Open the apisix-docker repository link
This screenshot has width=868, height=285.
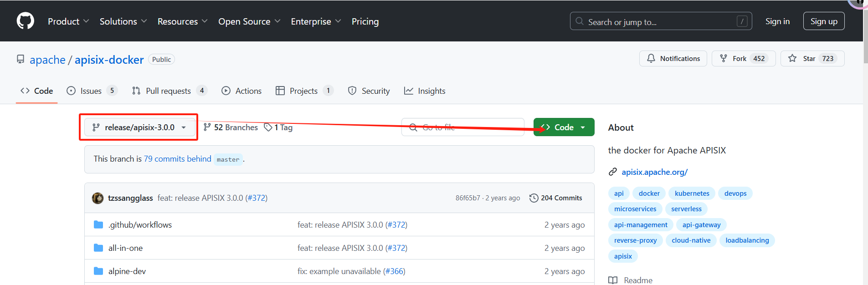click(109, 60)
